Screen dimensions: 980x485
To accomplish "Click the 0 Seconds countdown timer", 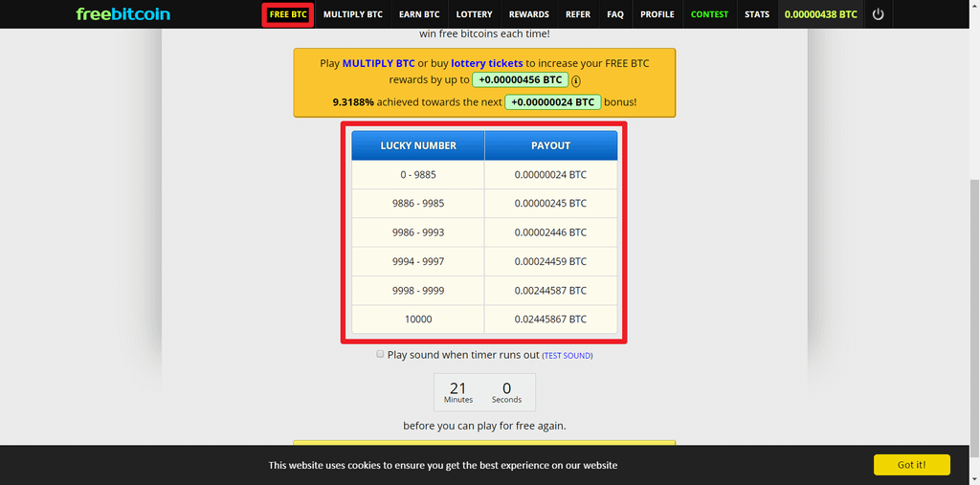I will (506, 392).
